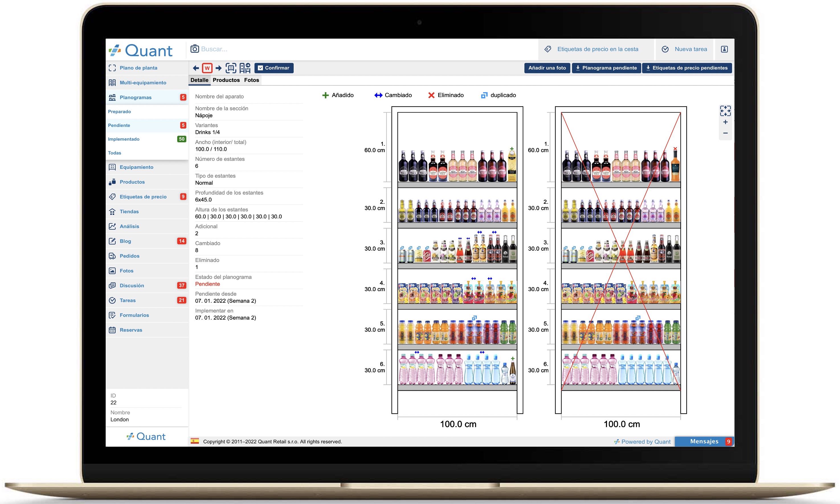This screenshot has width=840, height=504.
Task: Open Planograma pendiente download
Action: click(606, 68)
